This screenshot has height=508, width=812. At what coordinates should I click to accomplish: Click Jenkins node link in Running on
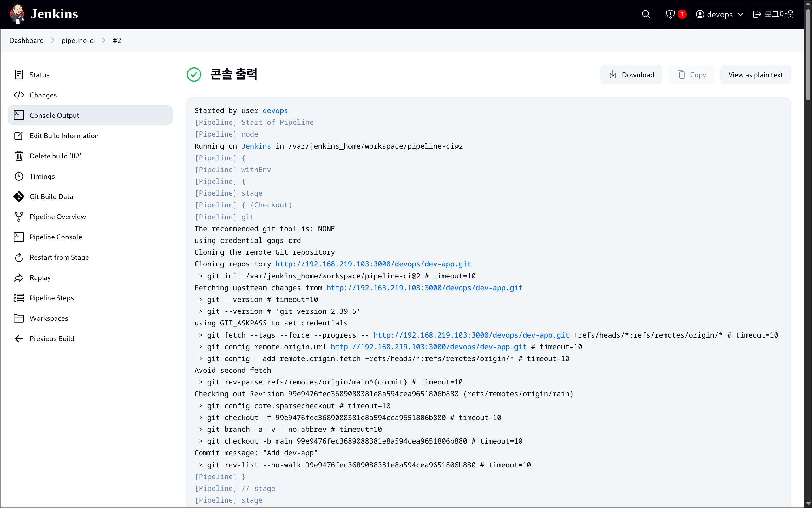click(x=256, y=146)
